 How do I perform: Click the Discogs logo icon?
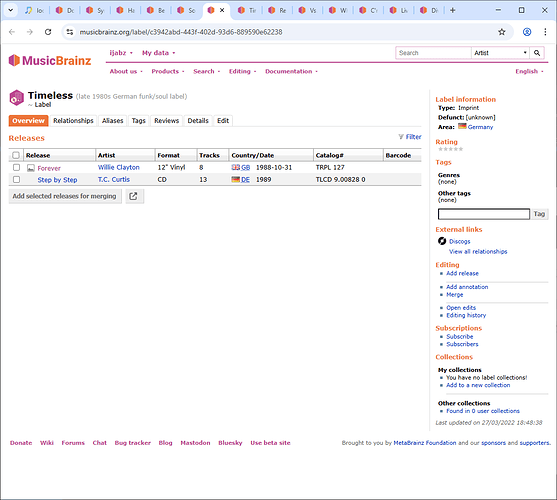click(x=442, y=241)
